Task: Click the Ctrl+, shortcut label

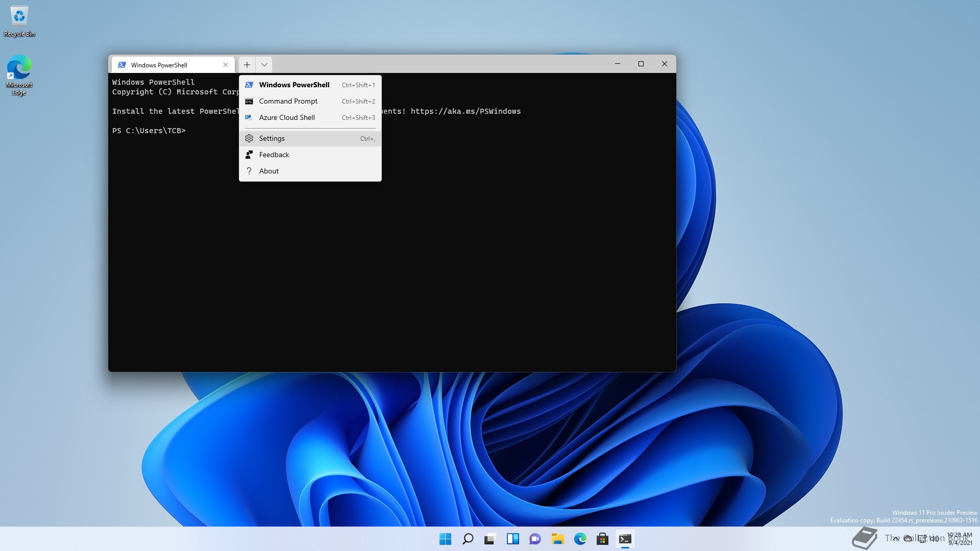Action: [367, 139]
